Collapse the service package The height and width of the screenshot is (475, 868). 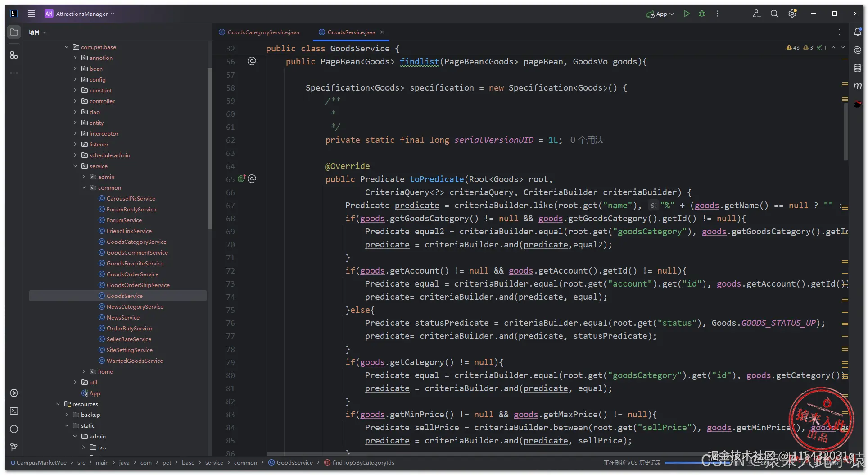(x=75, y=166)
